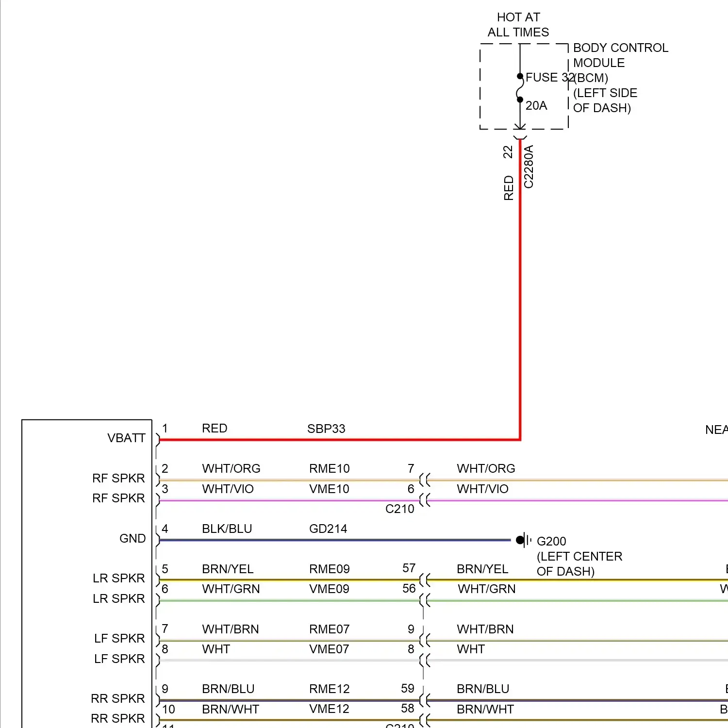Click the WHT/GRN label beside VME09
Viewport: 728px width, 728px height.
pos(231,589)
